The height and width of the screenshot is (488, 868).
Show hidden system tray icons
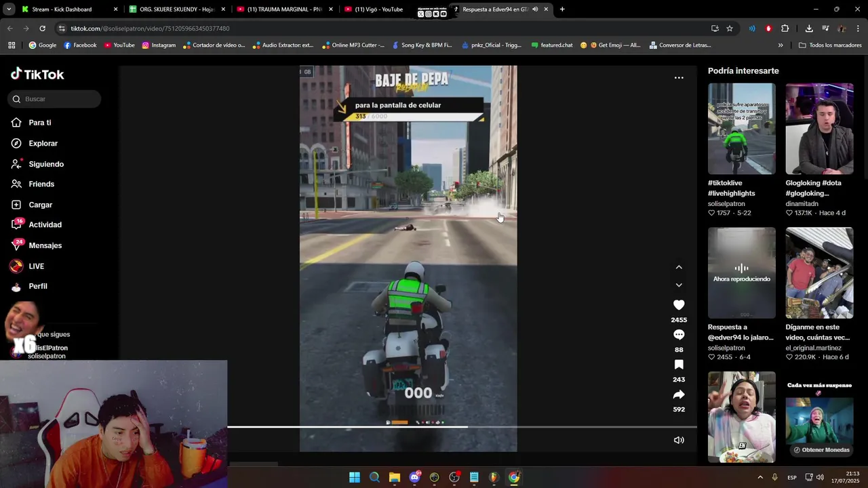pos(760,477)
